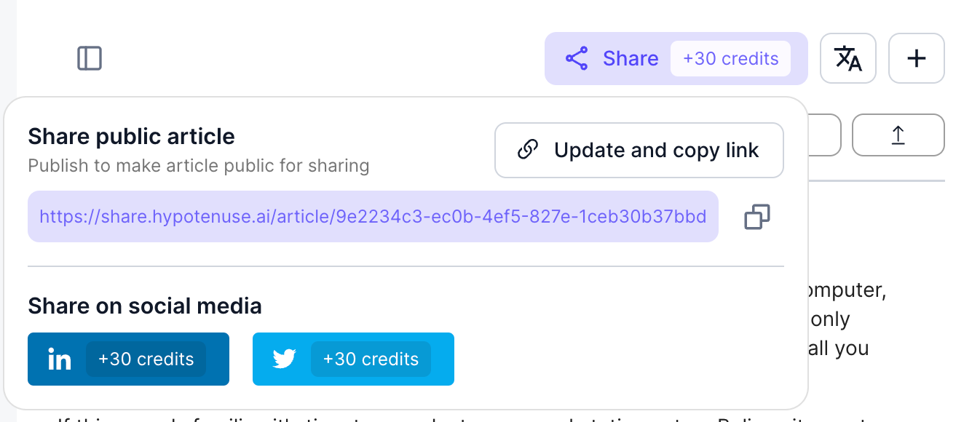Click the partially hidden button beside export
Image resolution: width=980 pixels, height=422 pixels.
pyautogui.click(x=823, y=135)
